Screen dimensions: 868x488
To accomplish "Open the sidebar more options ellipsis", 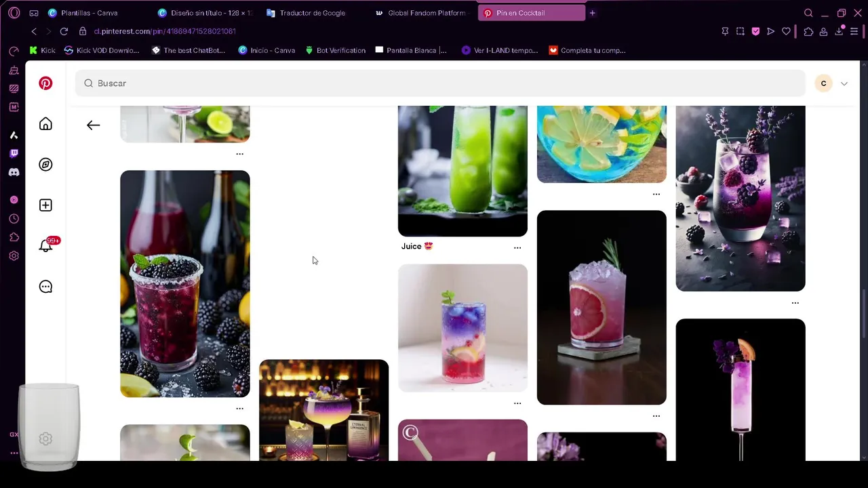I will click(14, 453).
